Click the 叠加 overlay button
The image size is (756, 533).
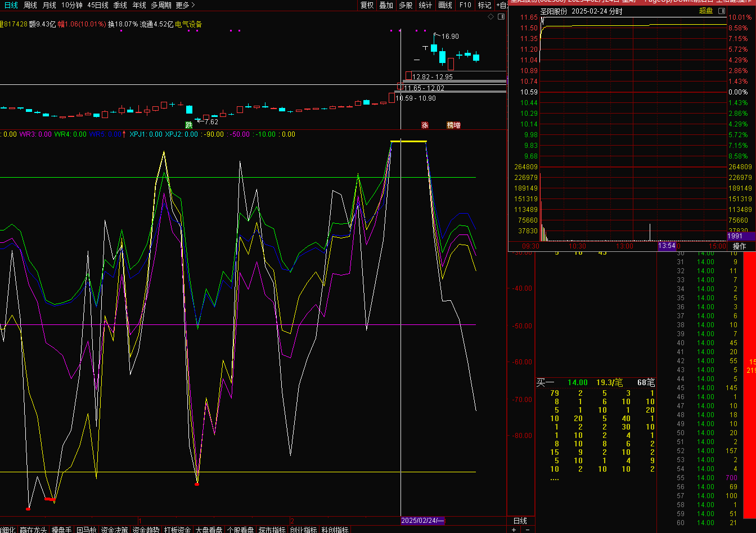386,5
